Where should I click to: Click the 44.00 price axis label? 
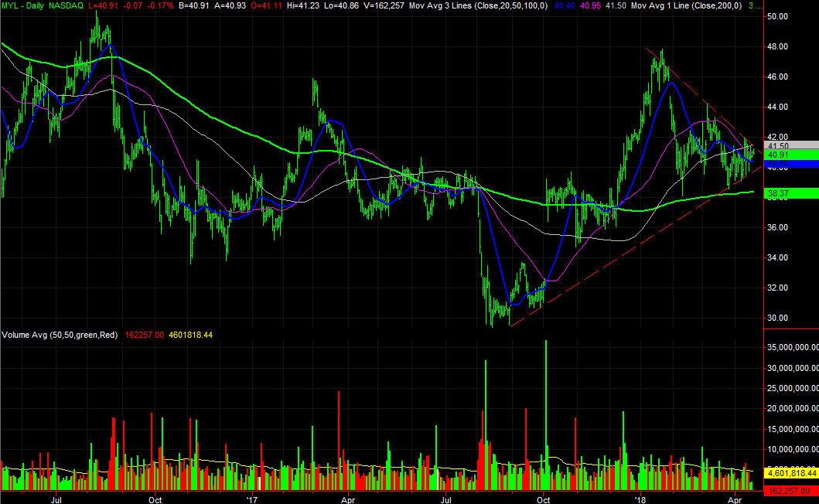[x=777, y=107]
